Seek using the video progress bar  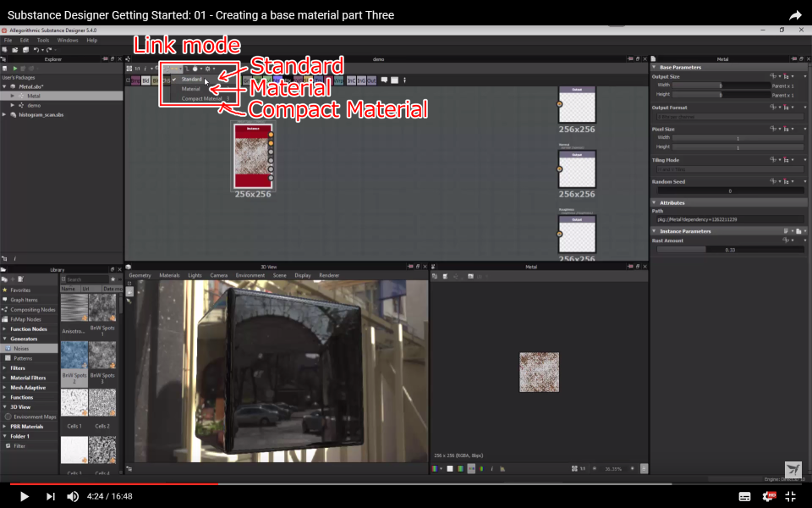click(x=406, y=484)
